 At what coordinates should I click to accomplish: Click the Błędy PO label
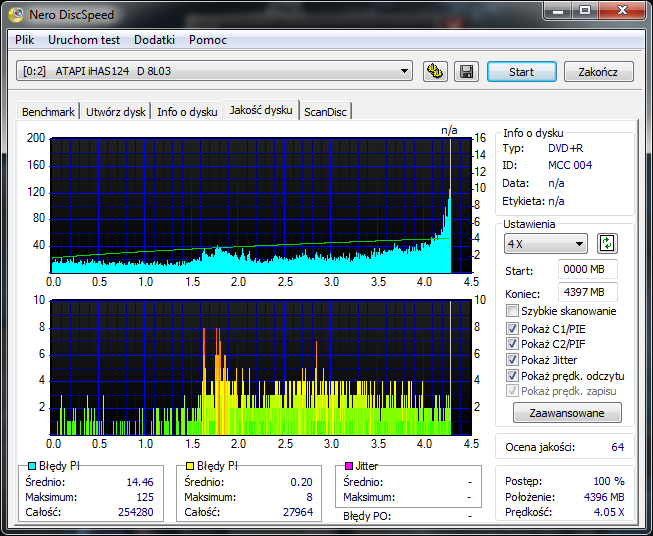(367, 516)
